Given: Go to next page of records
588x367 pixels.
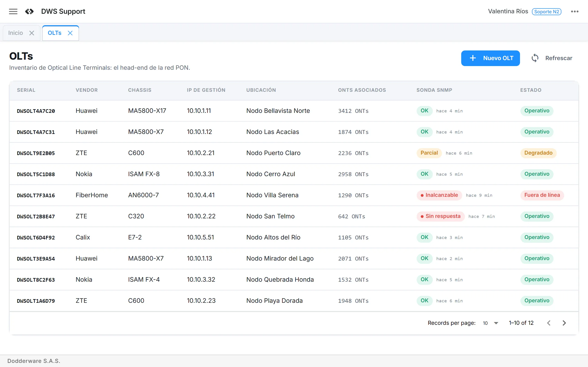Looking at the screenshot, I should 564,323.
